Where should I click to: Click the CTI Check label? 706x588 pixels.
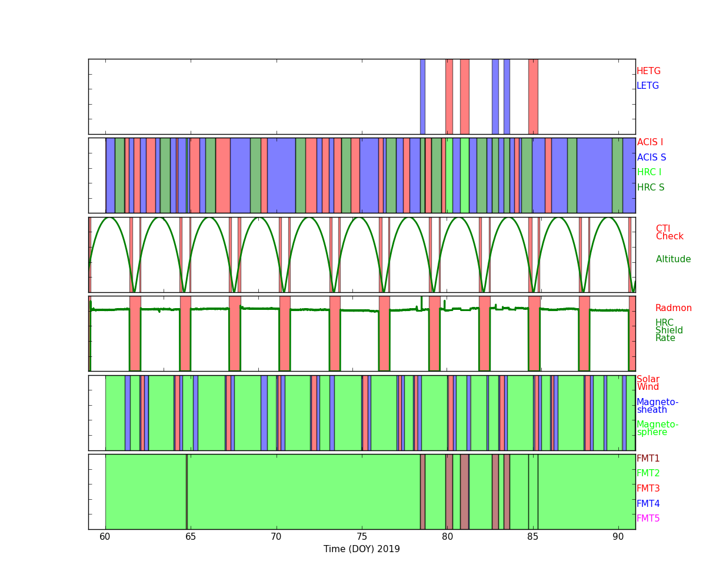pos(669,233)
